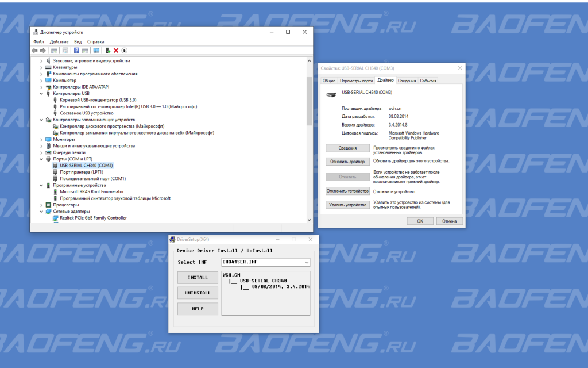Switch to the Сведения tab
The image size is (588, 368).
[407, 80]
